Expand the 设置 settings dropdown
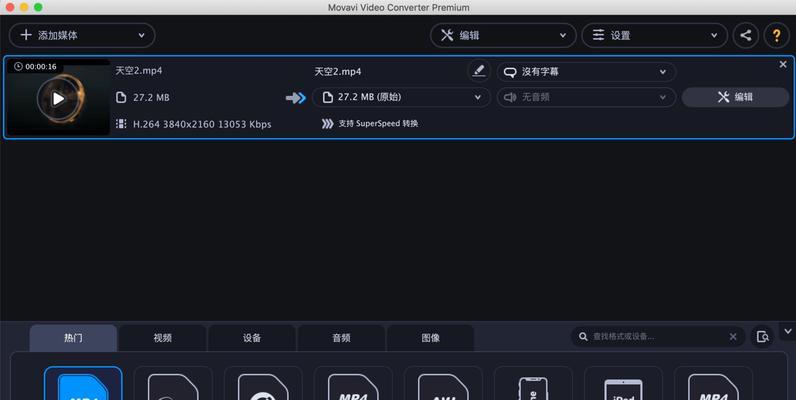 coord(654,36)
